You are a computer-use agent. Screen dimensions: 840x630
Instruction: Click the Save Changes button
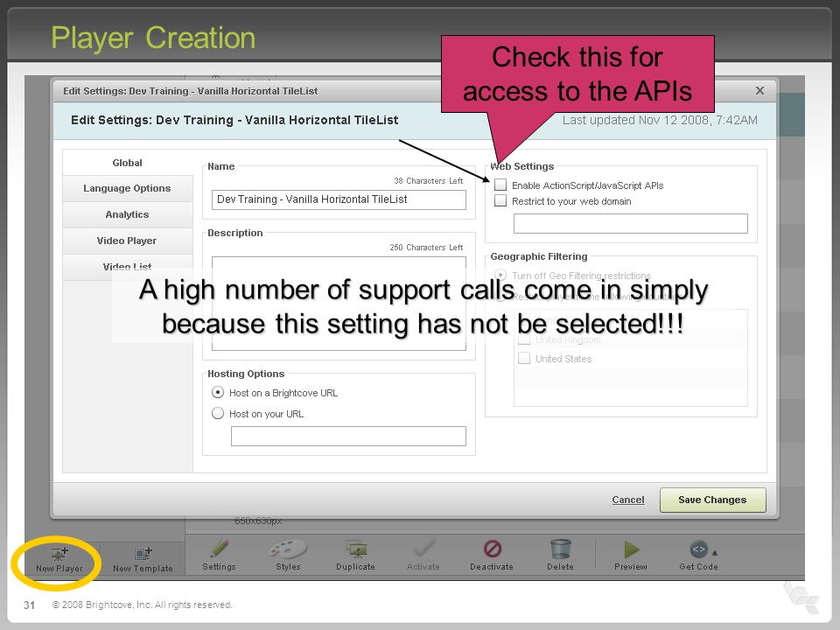712,500
